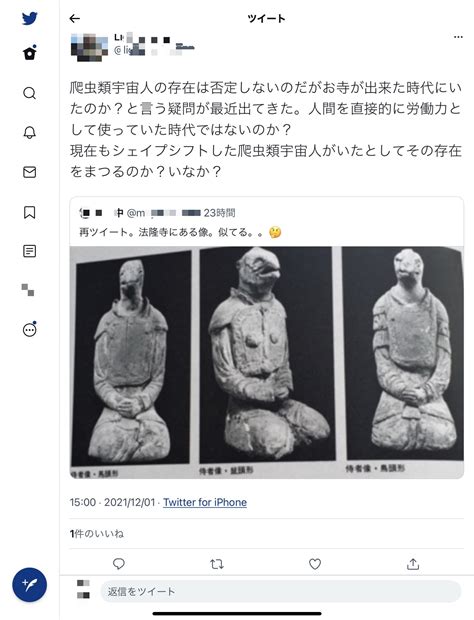Image resolution: width=474 pixels, height=620 pixels.
Task: Open the quoted tweet's statue photo
Action: [x=266, y=362]
